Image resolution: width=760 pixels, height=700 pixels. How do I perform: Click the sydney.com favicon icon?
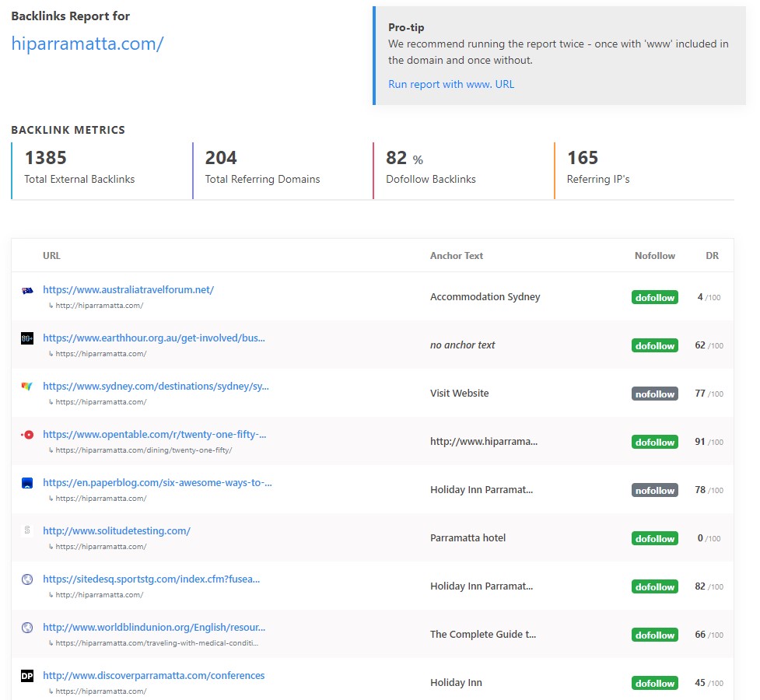27,387
